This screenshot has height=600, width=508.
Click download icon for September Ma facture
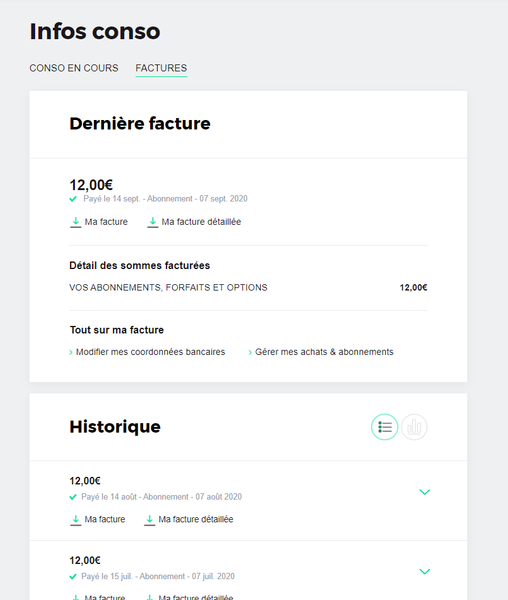click(76, 222)
